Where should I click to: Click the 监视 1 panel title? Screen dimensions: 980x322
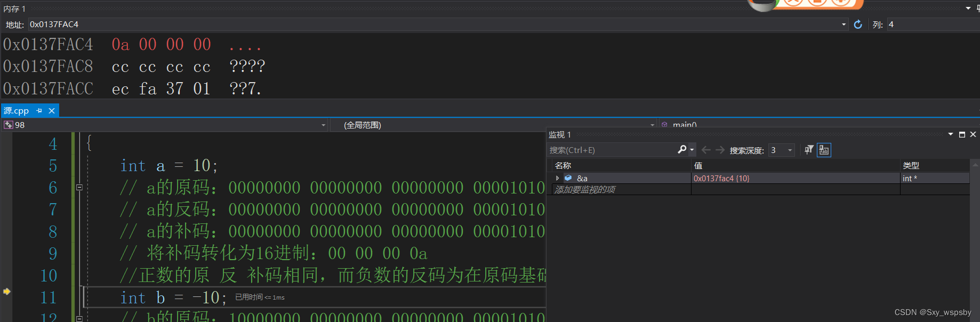[x=560, y=134]
